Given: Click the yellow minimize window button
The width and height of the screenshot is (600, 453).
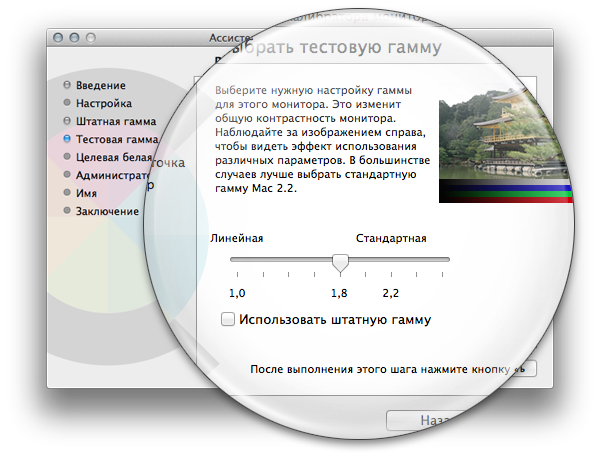Looking at the screenshot, I should pyautogui.click(x=74, y=37).
